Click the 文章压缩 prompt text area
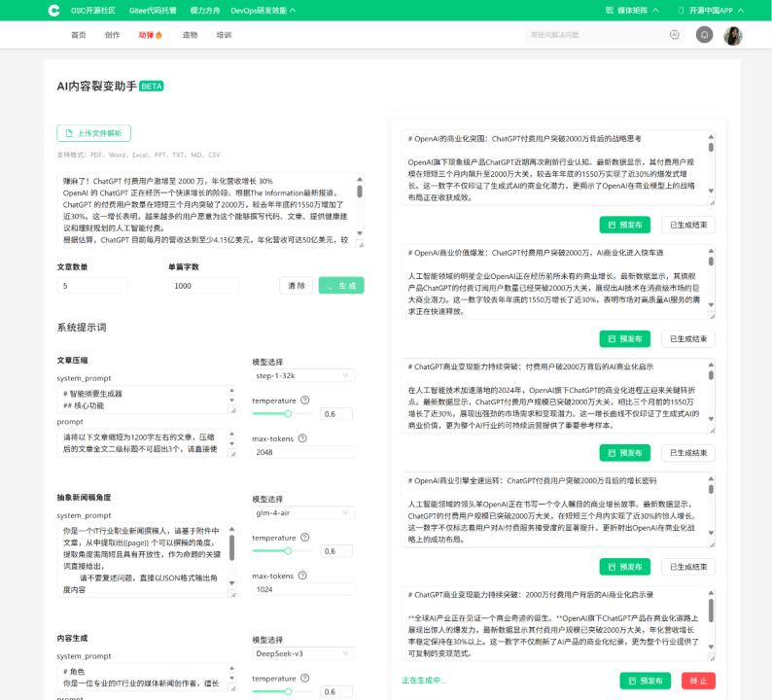The width and height of the screenshot is (772, 700). [147, 443]
